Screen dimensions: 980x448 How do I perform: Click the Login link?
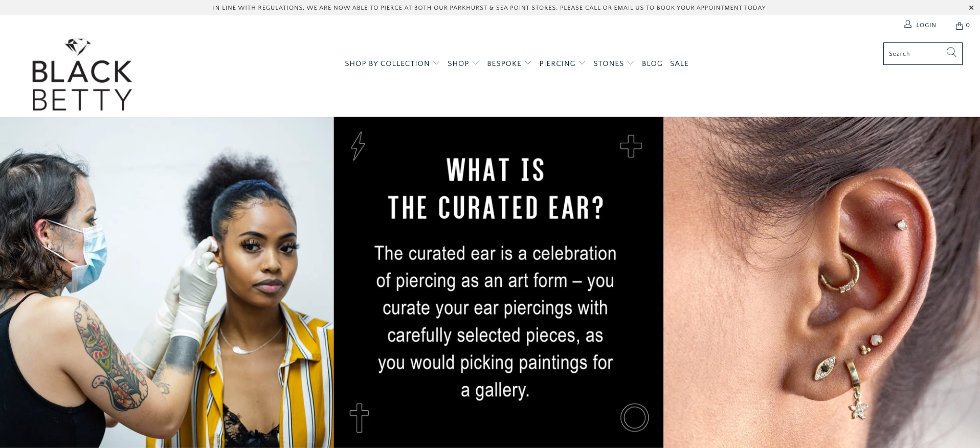(x=926, y=25)
